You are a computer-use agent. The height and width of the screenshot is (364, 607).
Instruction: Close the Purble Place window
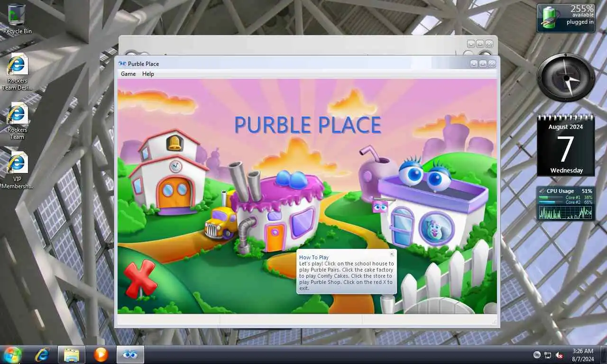pos(492,64)
